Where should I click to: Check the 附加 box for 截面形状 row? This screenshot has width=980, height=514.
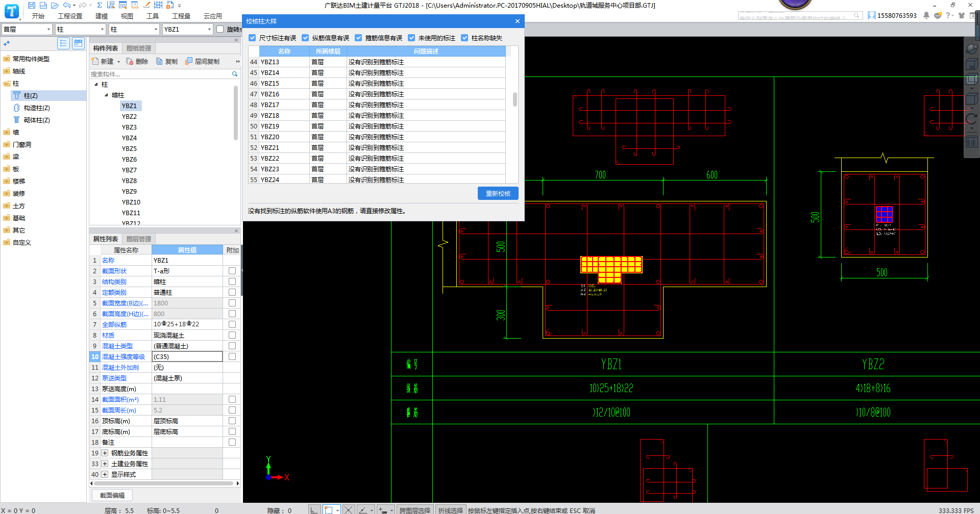pyautogui.click(x=232, y=271)
